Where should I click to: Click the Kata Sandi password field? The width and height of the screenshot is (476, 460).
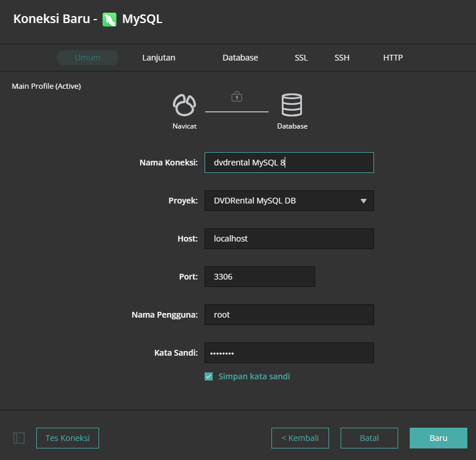tap(289, 353)
